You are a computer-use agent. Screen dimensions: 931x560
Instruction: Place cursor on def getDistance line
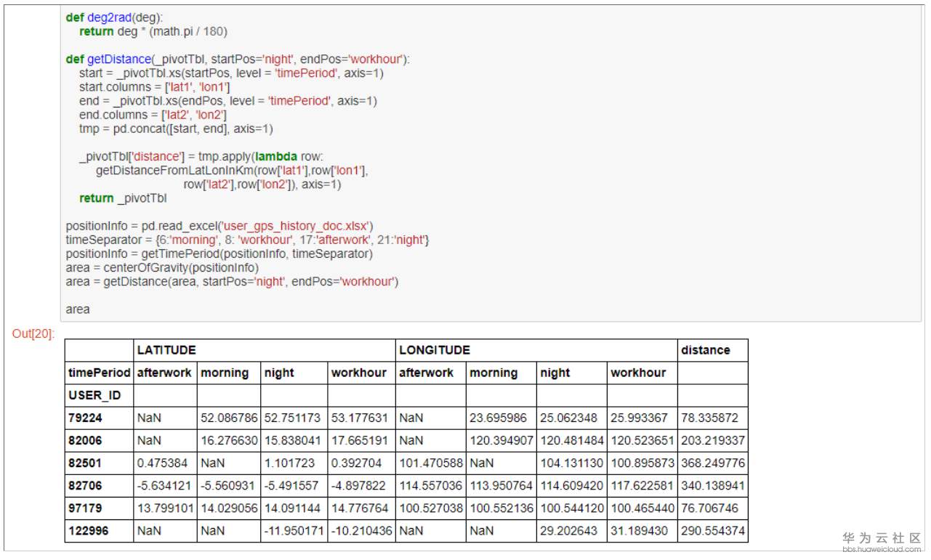click(238, 60)
